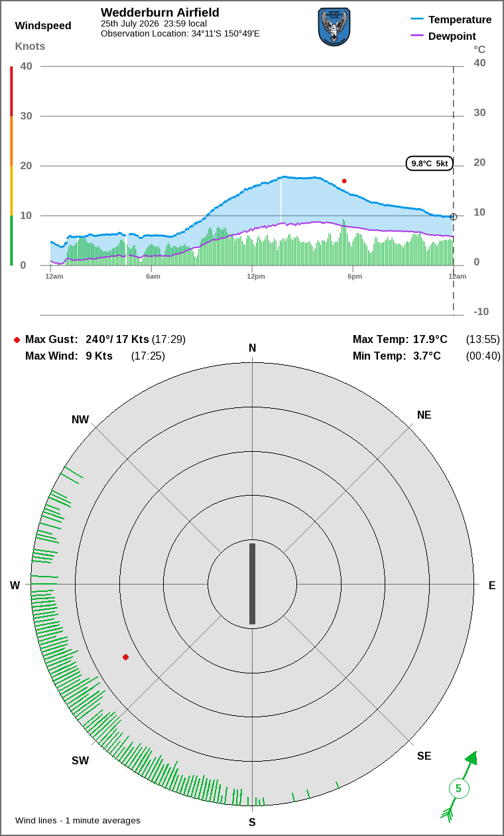Click the current reading circle marker on graph
This screenshot has height=836, width=504.
pyautogui.click(x=454, y=217)
